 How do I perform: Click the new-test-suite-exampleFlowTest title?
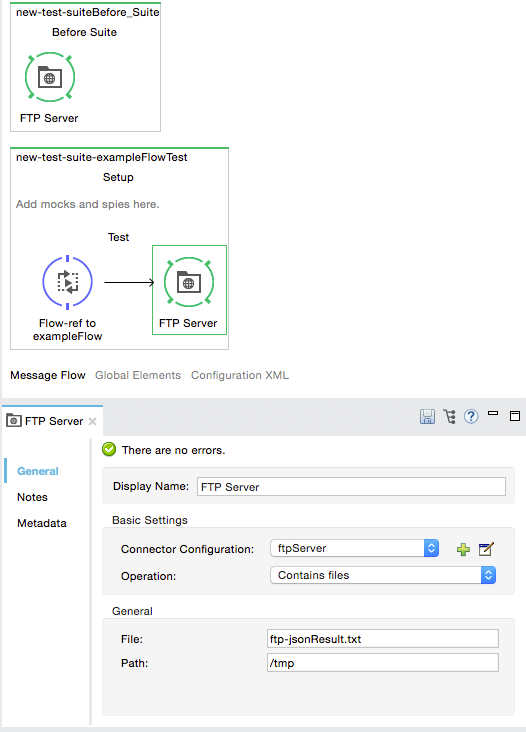(102, 157)
